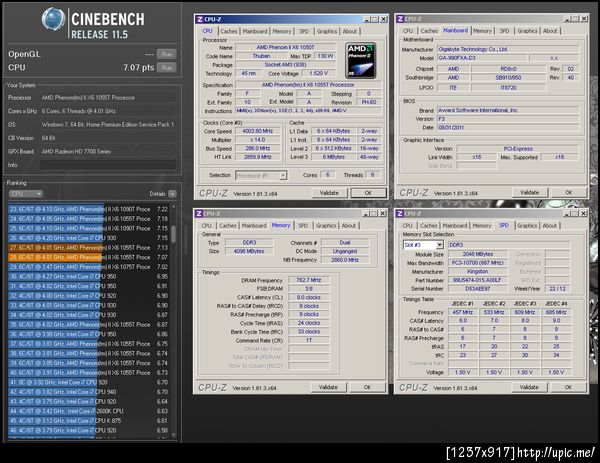Click the CPU-Z Z icon in the CPU window title bar

pyautogui.click(x=200, y=19)
